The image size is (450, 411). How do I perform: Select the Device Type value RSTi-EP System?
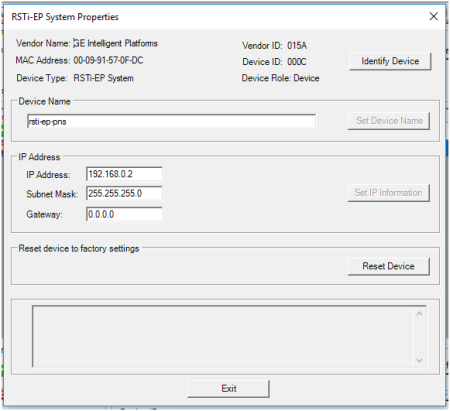point(104,78)
